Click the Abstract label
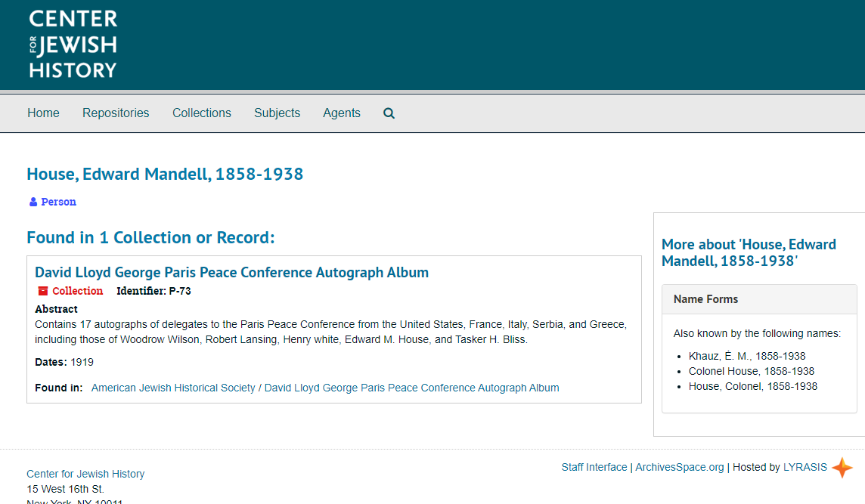The image size is (865, 504). tap(56, 309)
